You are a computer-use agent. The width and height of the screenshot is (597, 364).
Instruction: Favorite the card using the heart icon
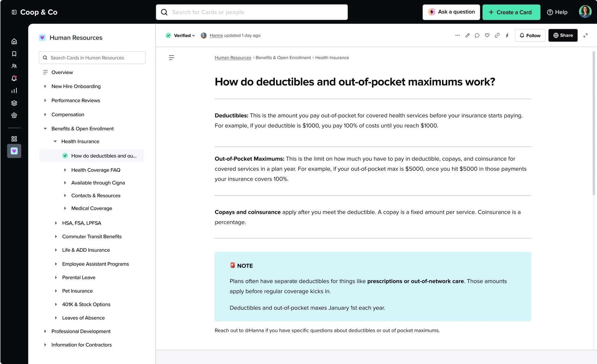pyautogui.click(x=487, y=35)
